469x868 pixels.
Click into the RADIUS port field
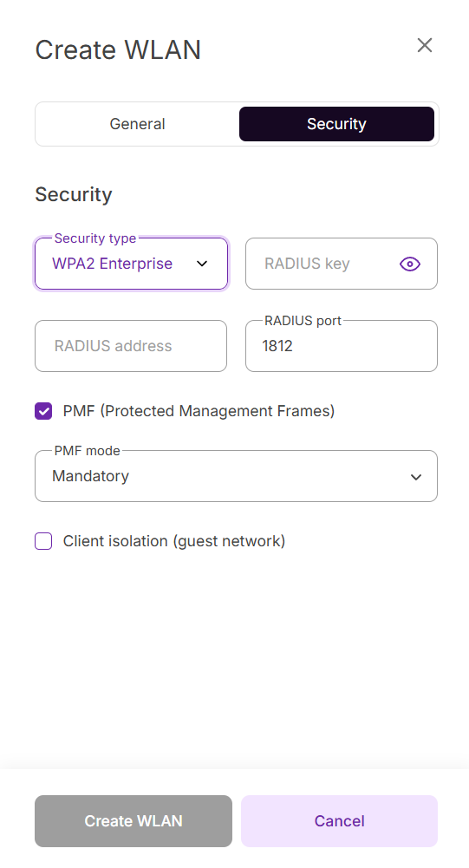[x=342, y=346]
